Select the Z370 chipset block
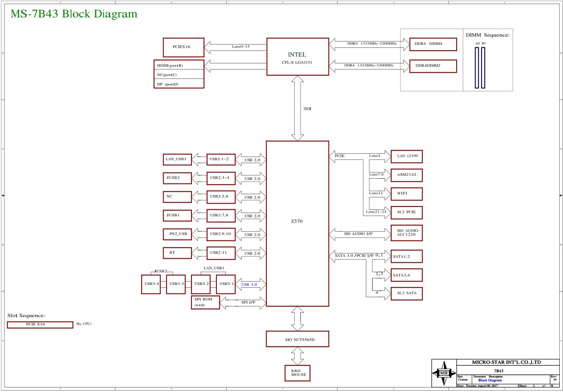 point(297,224)
